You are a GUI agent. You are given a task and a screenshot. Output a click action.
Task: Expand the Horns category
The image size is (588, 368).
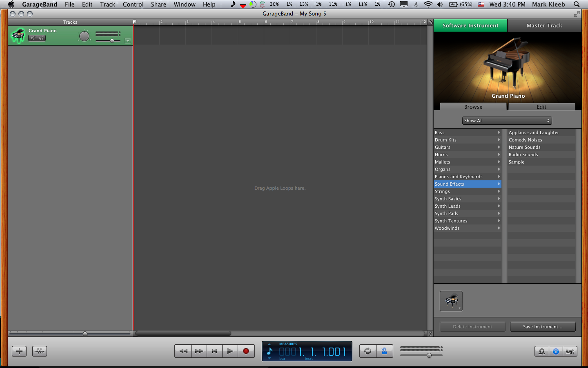tap(468, 155)
